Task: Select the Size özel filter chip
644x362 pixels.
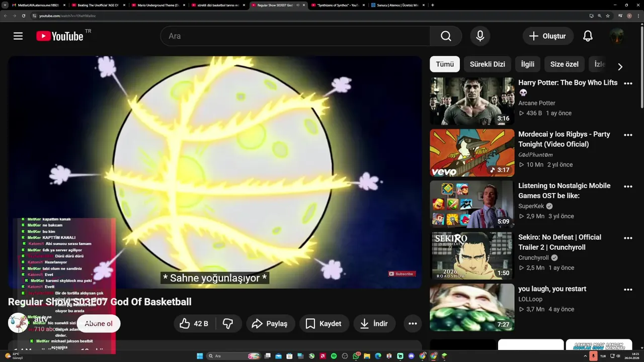Action: point(565,64)
